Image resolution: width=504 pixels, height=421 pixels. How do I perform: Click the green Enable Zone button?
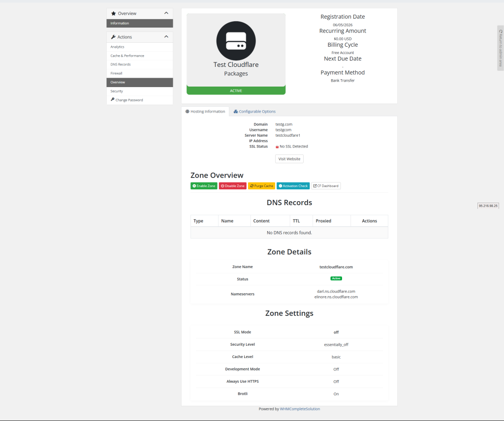point(204,186)
